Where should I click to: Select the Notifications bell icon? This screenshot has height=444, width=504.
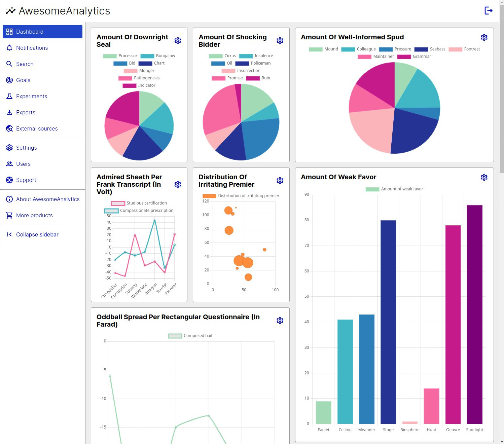point(9,48)
